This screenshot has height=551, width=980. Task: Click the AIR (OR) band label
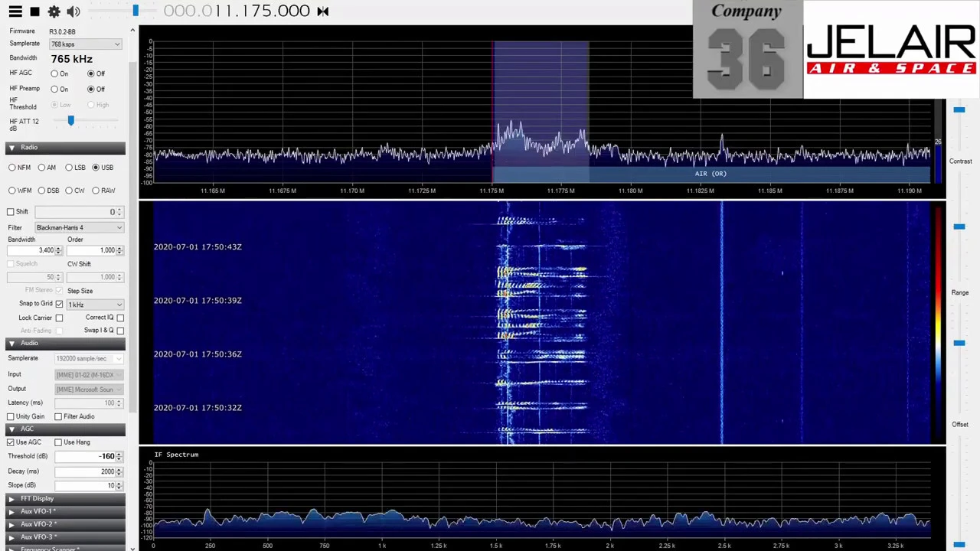710,174
